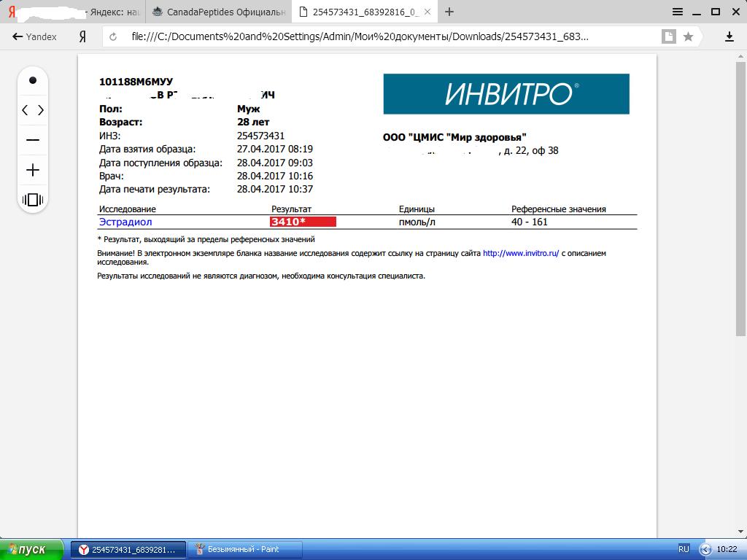
Task: Open downloads via the download arrow icon
Action: click(729, 36)
